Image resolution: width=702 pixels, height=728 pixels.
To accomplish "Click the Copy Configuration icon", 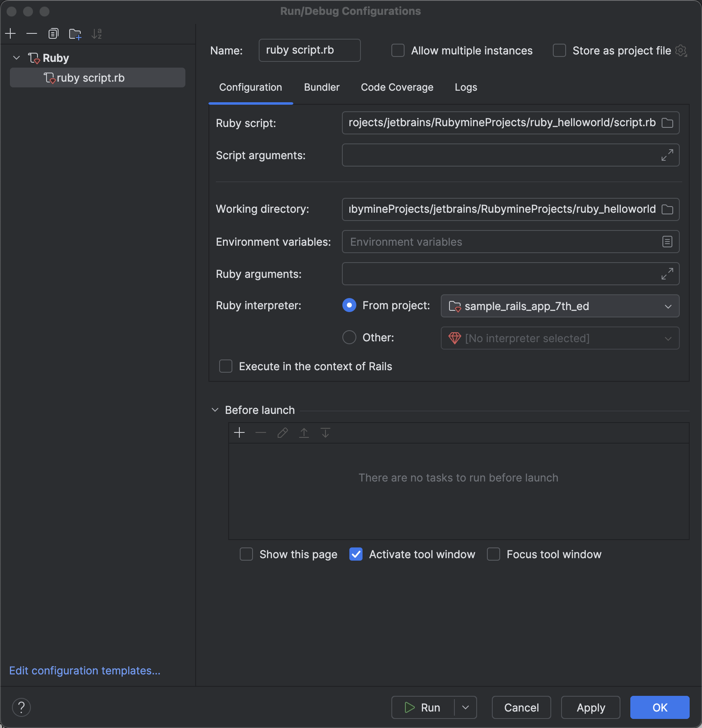I will pyautogui.click(x=53, y=33).
